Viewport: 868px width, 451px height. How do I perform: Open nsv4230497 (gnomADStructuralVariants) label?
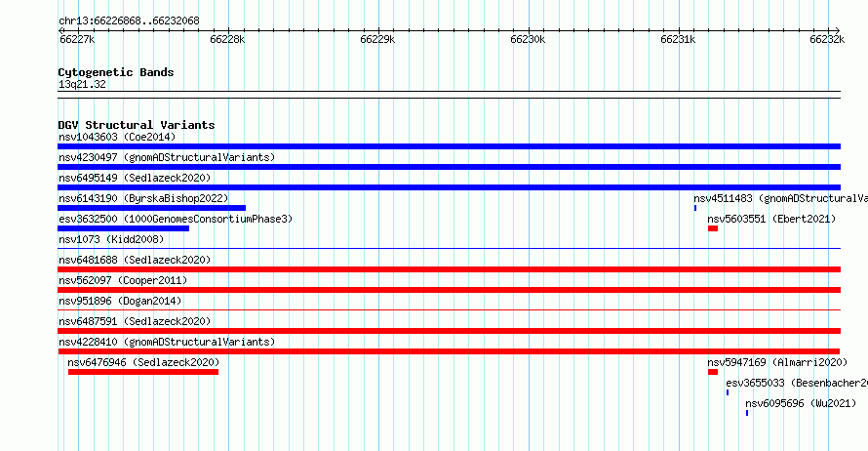(x=167, y=157)
